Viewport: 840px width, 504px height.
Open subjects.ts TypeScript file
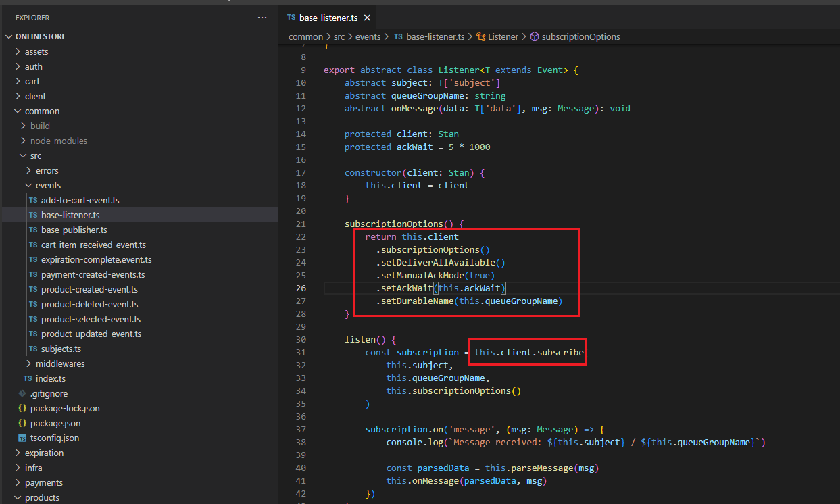(x=61, y=349)
